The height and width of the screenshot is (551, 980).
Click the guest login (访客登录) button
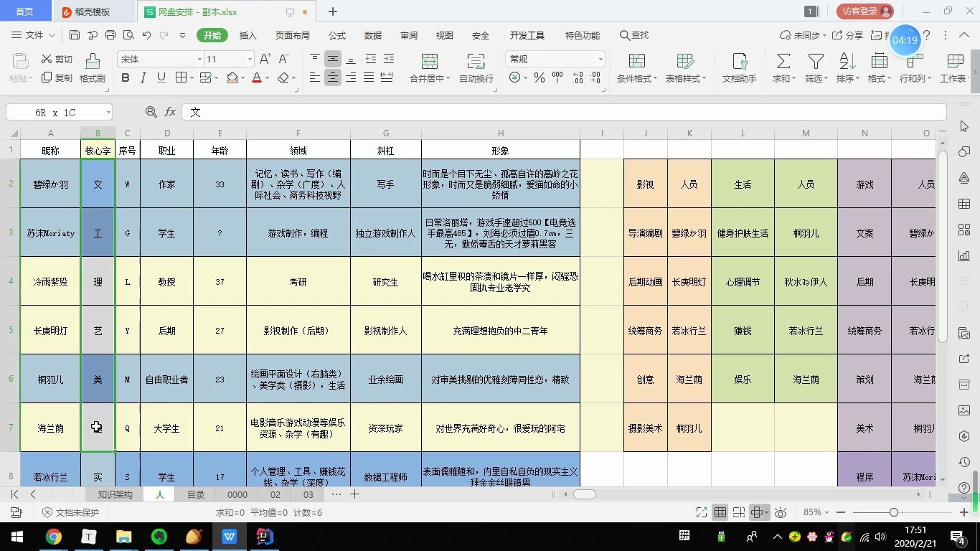[x=864, y=11]
